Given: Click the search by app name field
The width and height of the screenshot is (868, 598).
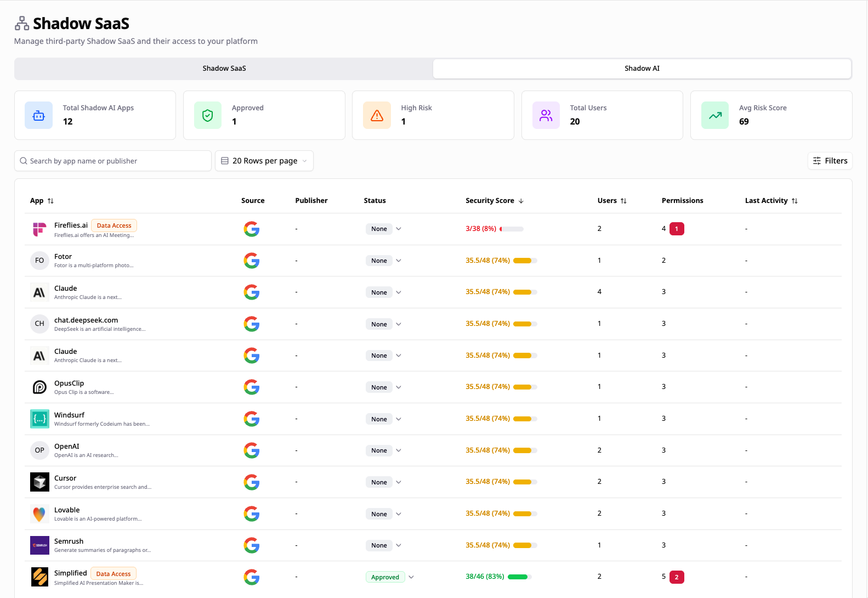Looking at the screenshot, I should [x=113, y=161].
